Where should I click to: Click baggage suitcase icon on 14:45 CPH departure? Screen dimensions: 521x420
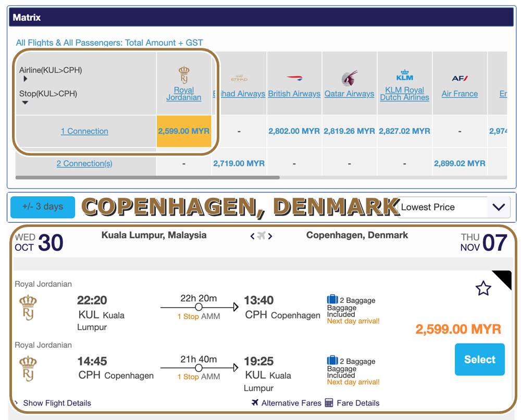point(332,360)
